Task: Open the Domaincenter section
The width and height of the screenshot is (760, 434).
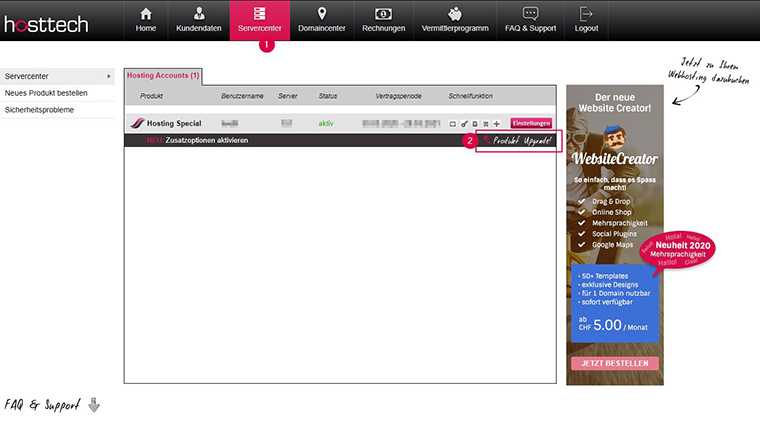Action: [x=322, y=20]
